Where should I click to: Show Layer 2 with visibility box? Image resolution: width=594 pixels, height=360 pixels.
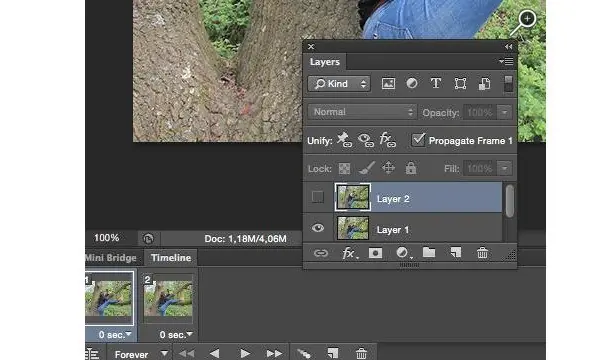(x=317, y=197)
